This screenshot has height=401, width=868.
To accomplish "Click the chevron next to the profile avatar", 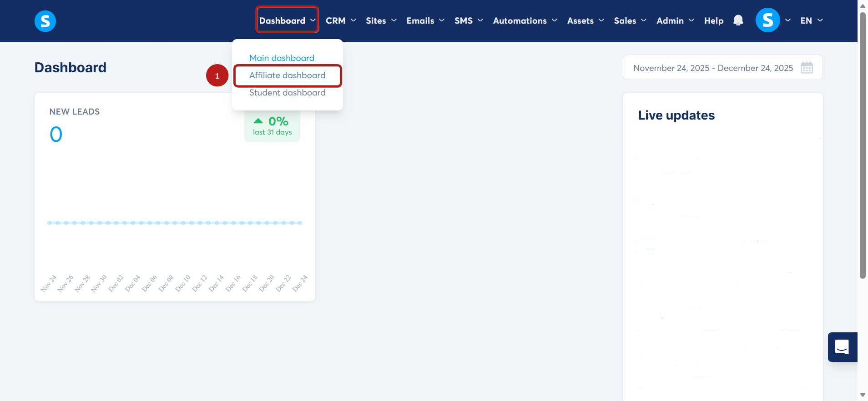I will [788, 20].
